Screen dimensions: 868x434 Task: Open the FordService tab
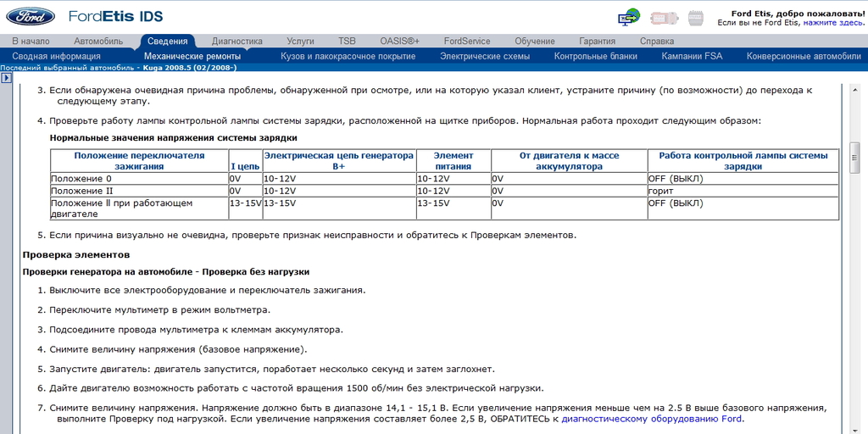(x=467, y=41)
